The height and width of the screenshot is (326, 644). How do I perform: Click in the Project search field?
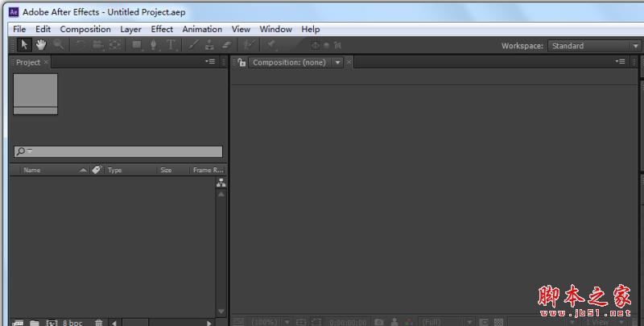(118, 151)
